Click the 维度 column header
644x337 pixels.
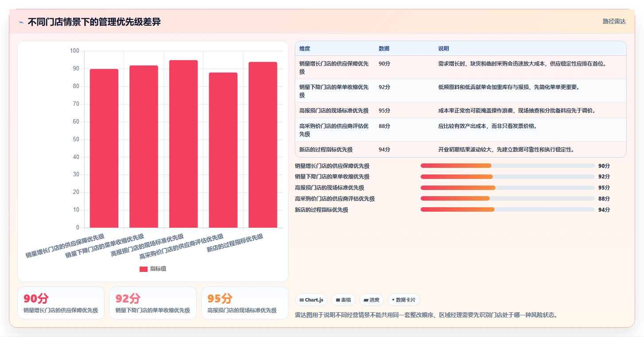[x=304, y=49]
